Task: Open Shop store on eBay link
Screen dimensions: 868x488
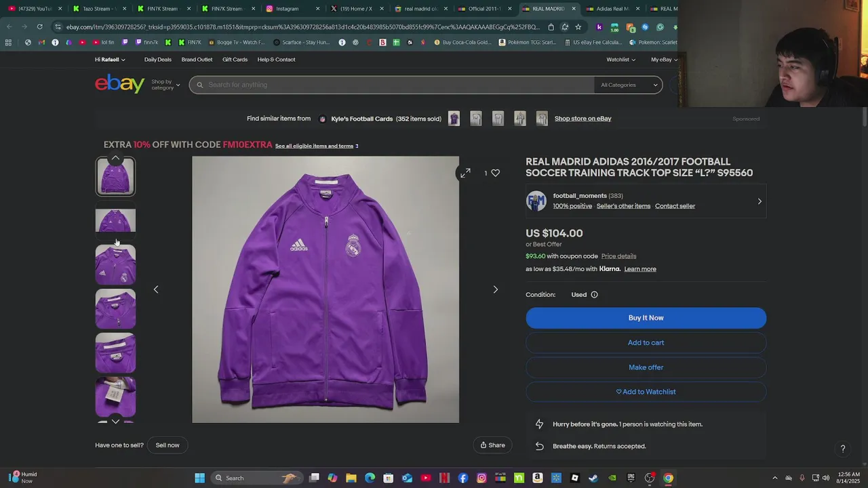Action: [x=583, y=119]
